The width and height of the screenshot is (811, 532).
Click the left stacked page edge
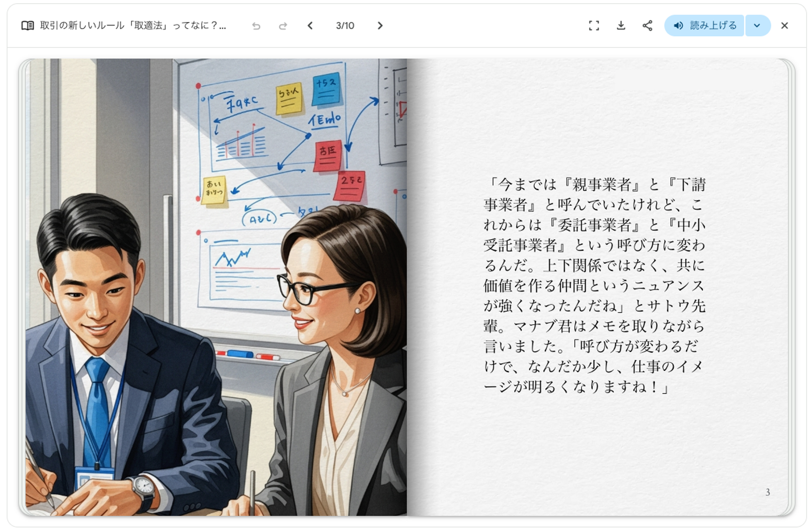coord(22,287)
